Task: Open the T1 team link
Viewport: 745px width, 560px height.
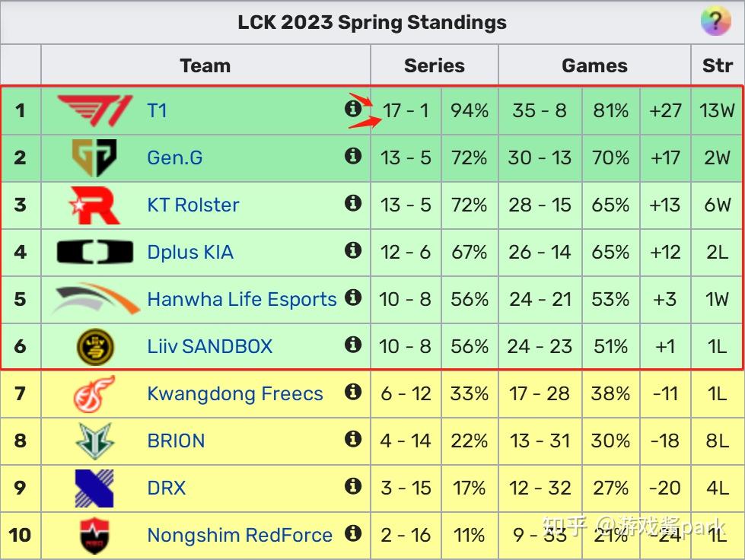Action: point(157,111)
